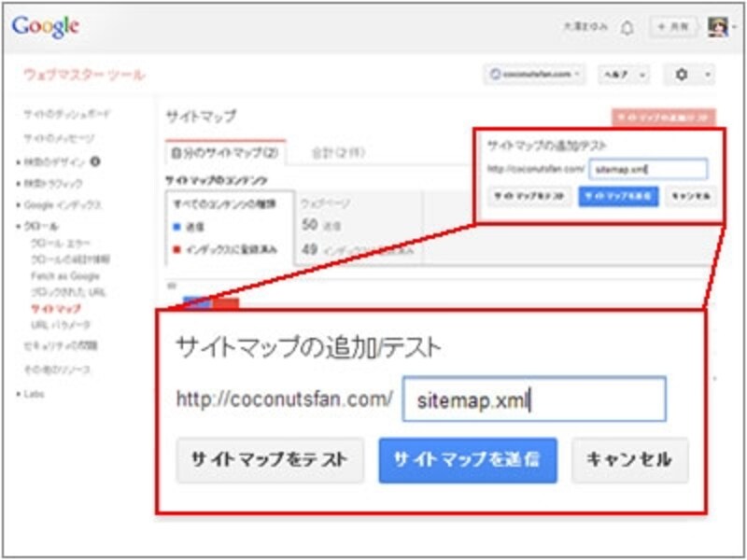Viewport: 747px width, 560px height.
Task: Click the account name beside the bell
Action: 586,27
